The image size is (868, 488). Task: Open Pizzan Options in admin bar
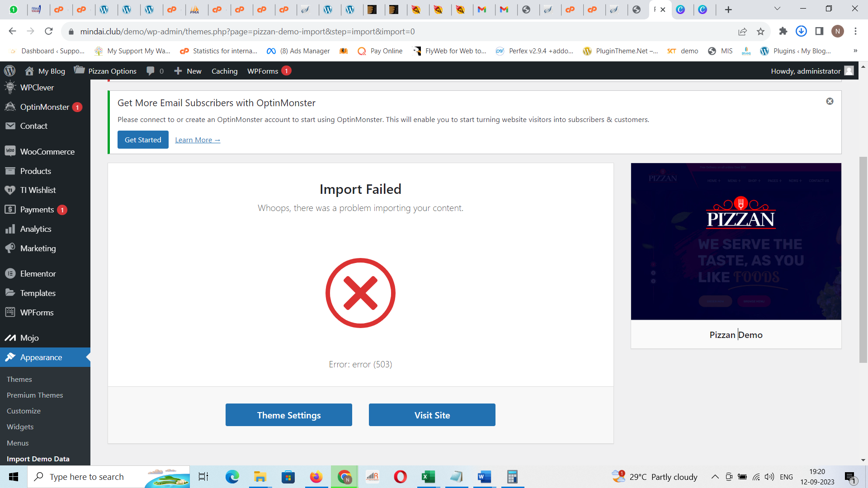point(105,71)
